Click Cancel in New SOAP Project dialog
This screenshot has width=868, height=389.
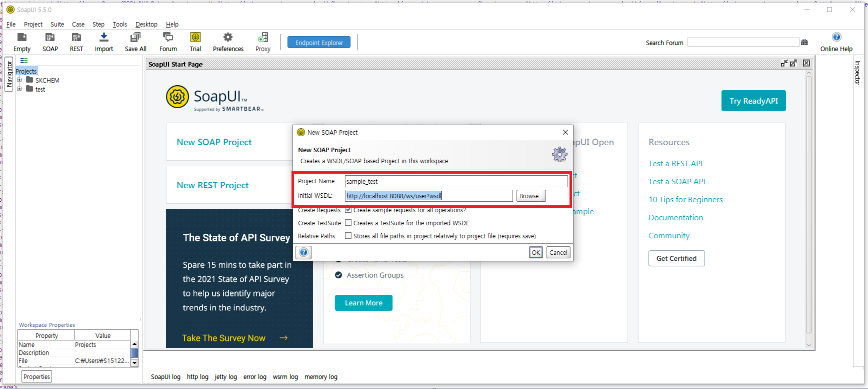pyautogui.click(x=558, y=252)
